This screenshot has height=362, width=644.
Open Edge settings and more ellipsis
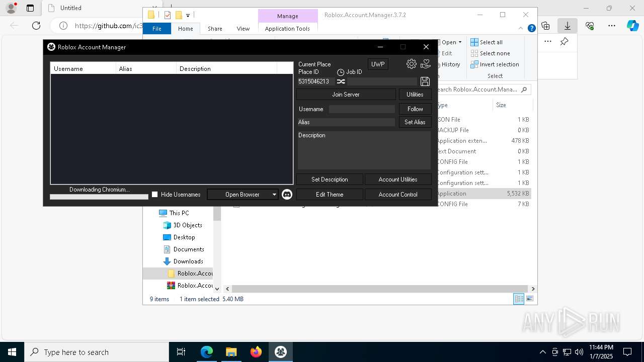pos(612,26)
